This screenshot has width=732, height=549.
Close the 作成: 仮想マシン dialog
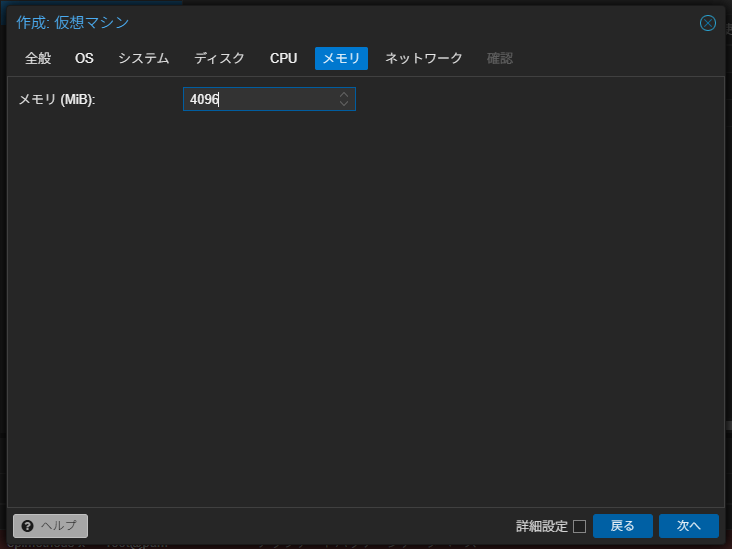coord(707,23)
